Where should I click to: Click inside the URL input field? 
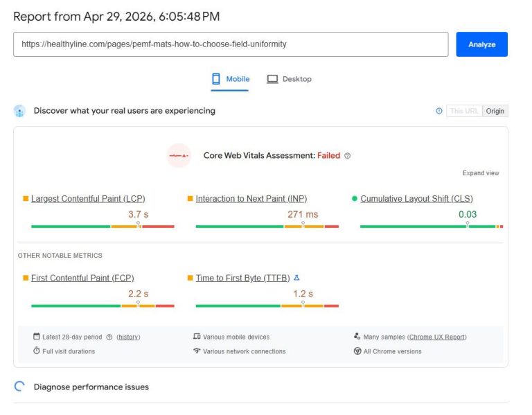pyautogui.click(x=231, y=44)
